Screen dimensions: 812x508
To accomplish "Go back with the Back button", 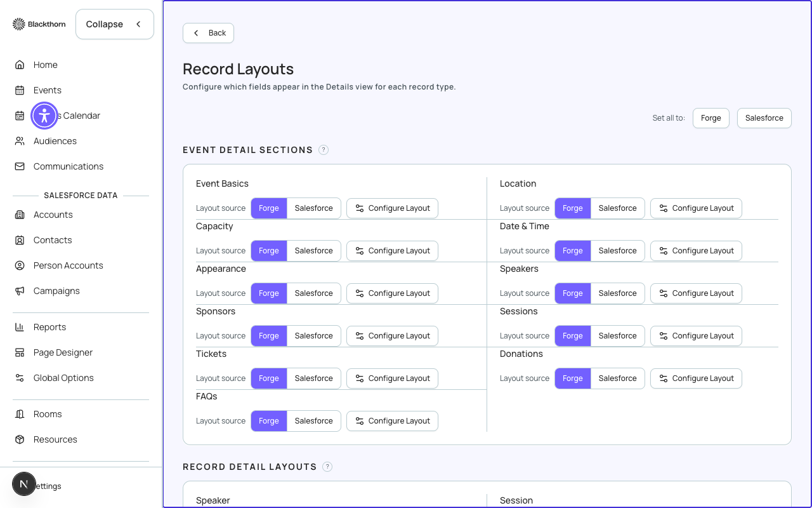I will coord(208,33).
